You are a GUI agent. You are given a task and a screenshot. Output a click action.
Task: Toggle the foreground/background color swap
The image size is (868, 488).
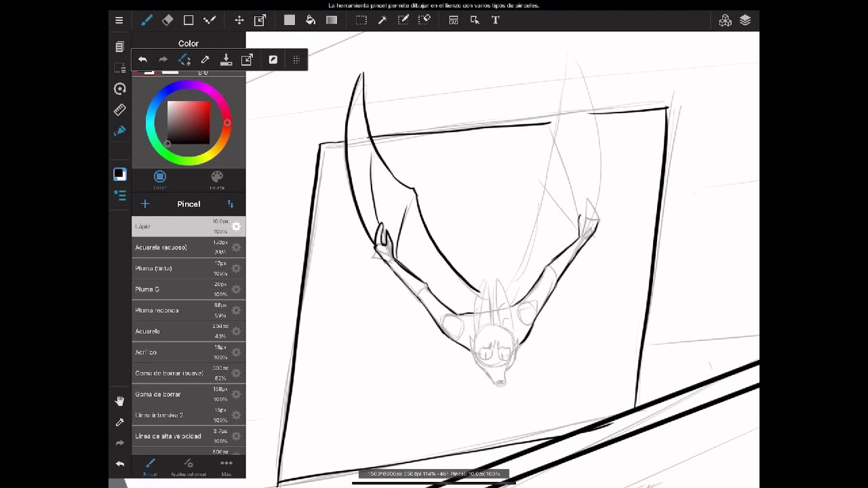click(120, 174)
